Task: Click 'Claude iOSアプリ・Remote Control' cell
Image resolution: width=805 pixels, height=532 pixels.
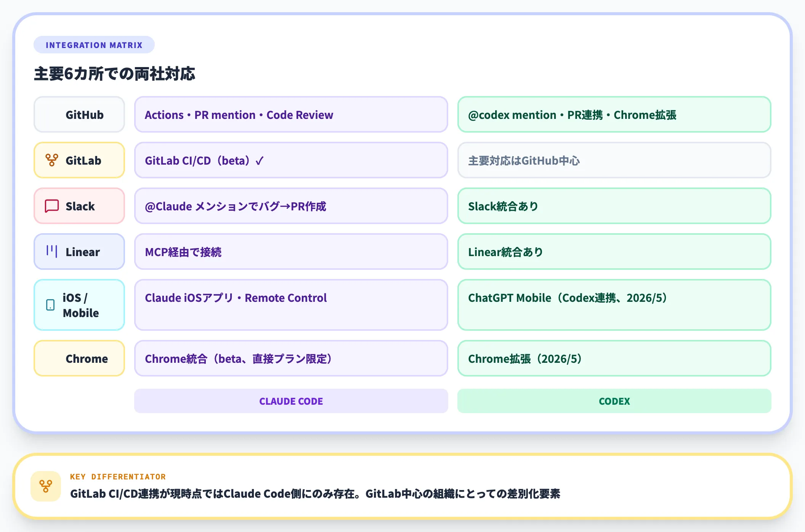Action: 291,305
